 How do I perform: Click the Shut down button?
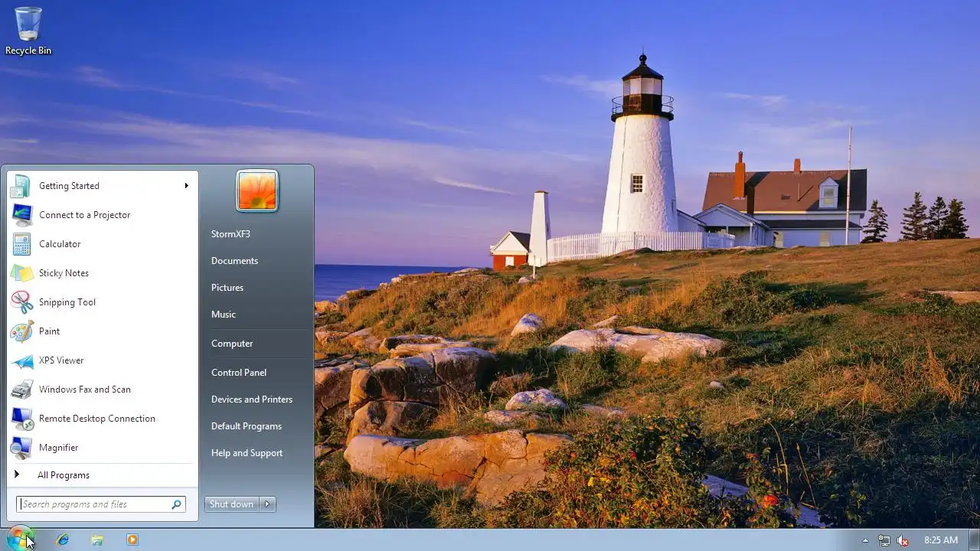tap(232, 504)
